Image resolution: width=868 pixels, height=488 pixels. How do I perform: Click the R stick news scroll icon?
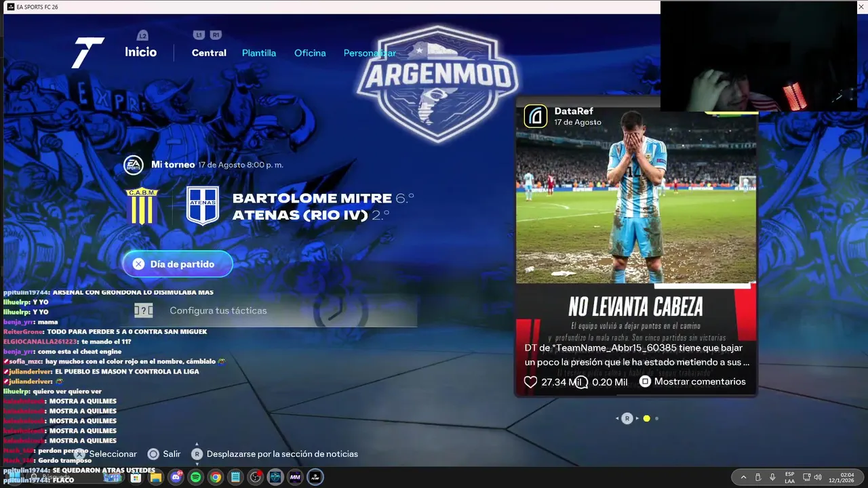[x=627, y=419]
